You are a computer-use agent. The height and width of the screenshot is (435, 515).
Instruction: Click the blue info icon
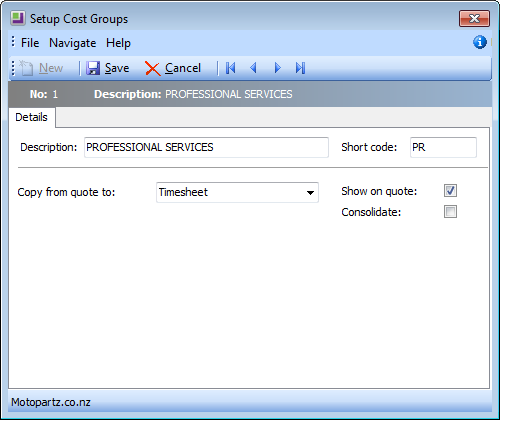480,42
